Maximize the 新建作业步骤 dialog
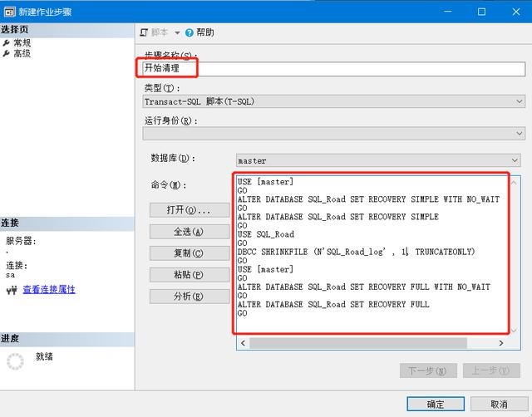 pos(481,12)
